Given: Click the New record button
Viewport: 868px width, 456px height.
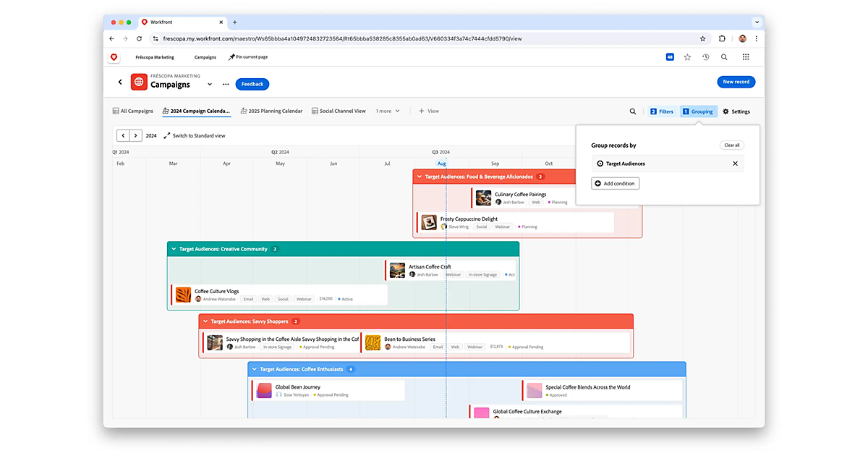Looking at the screenshot, I should pyautogui.click(x=736, y=82).
